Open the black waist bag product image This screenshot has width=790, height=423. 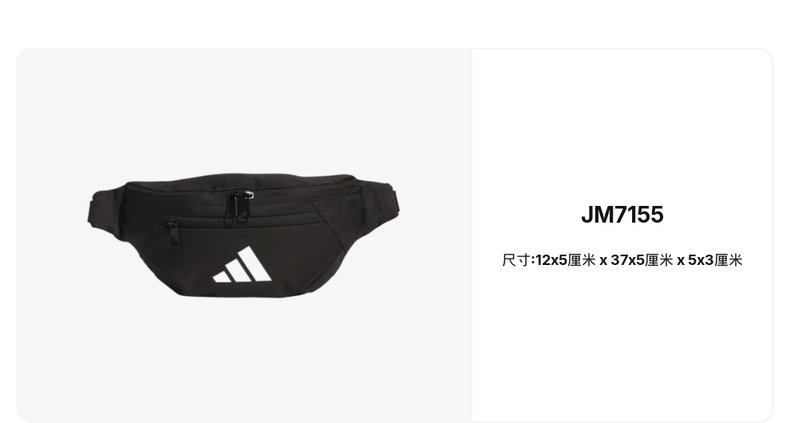(243, 236)
